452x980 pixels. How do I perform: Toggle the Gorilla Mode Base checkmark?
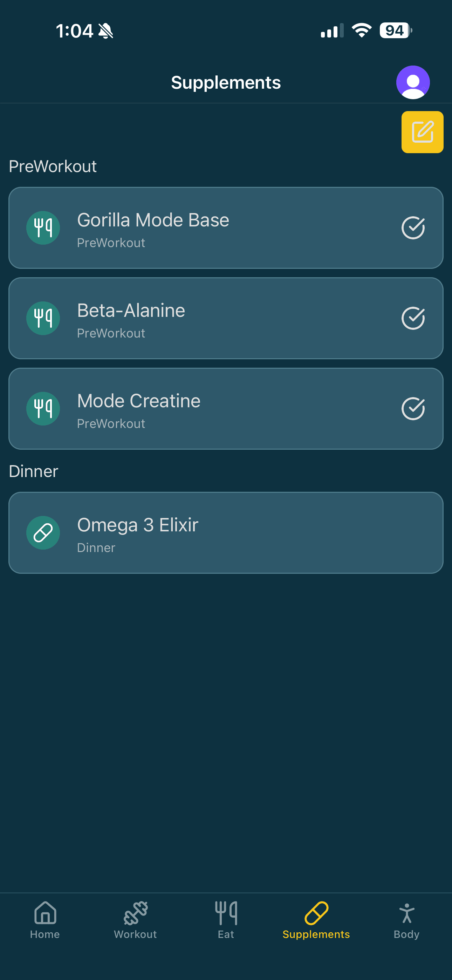[413, 228]
